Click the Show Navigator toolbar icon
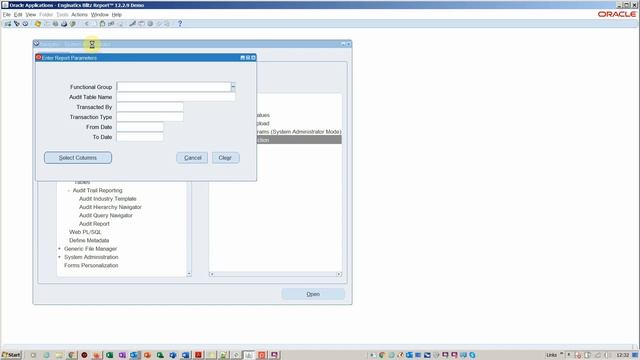Viewport: 640px width, 360px height. coord(25,24)
